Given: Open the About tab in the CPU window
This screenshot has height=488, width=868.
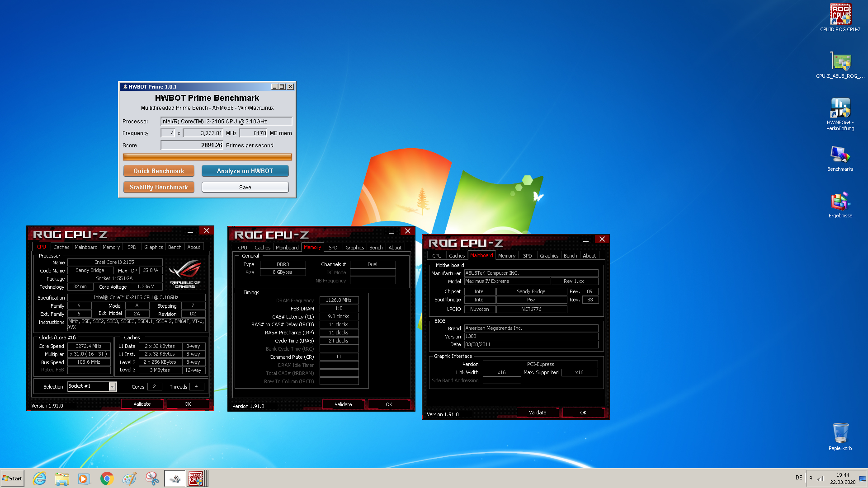Looking at the screenshot, I should coord(194,247).
